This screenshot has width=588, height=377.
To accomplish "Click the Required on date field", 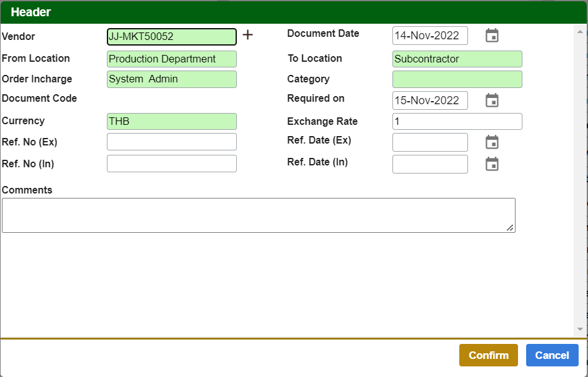I will 430,100.
